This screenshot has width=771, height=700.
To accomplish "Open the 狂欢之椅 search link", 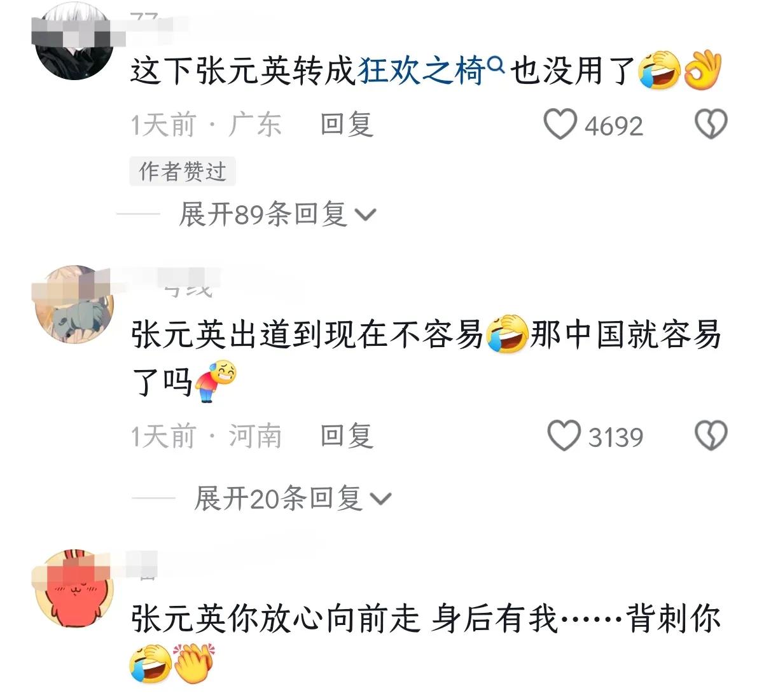I will [422, 71].
